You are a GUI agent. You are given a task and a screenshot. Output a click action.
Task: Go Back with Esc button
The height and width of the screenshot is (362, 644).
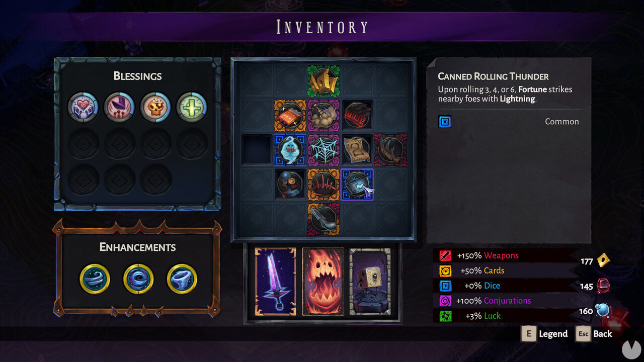(594, 334)
